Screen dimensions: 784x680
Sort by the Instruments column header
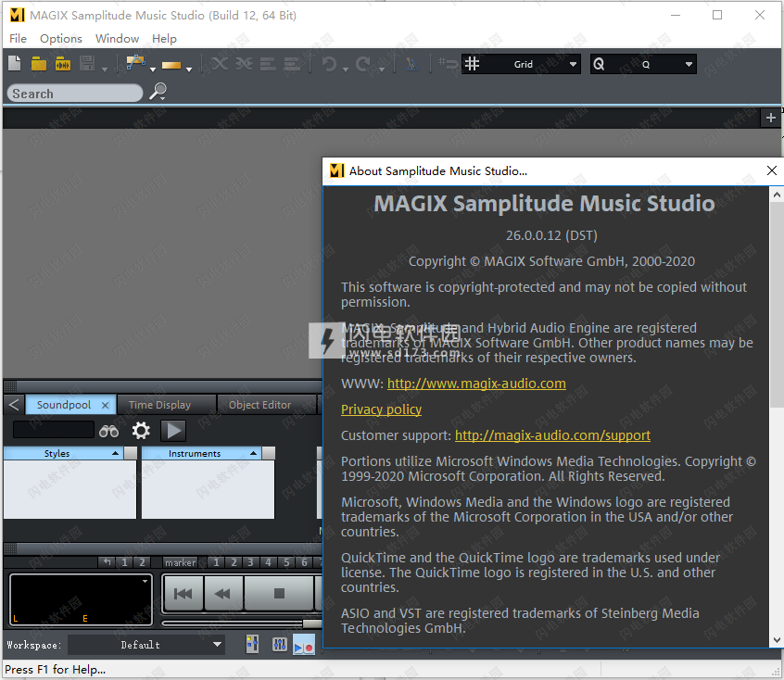coord(201,453)
